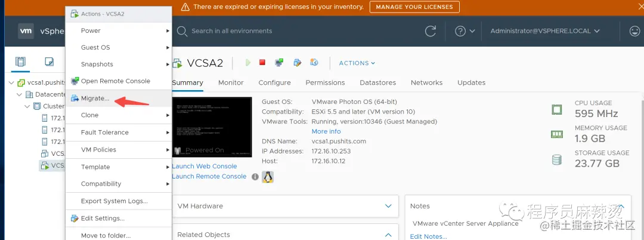The width and height of the screenshot is (644, 240).
Task: Click the Help question mark icon
Action: pyautogui.click(x=460, y=31)
